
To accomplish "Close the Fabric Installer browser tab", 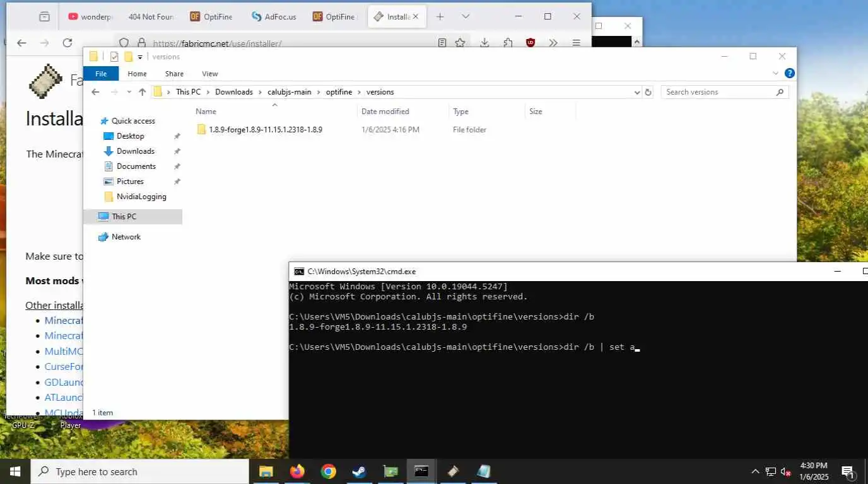I will (x=416, y=17).
